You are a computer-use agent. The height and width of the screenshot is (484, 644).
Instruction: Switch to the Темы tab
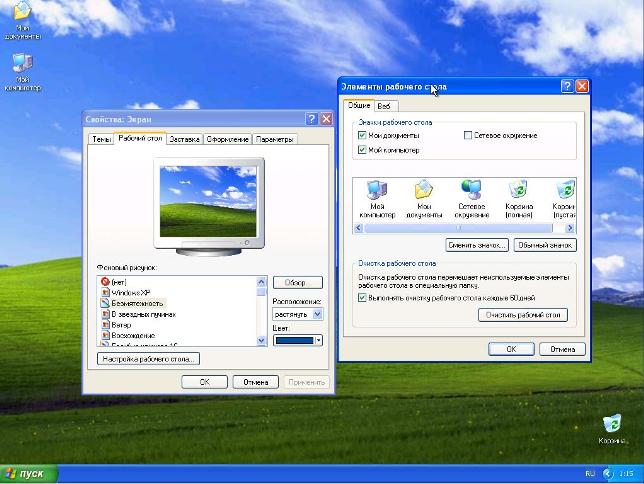(x=101, y=139)
